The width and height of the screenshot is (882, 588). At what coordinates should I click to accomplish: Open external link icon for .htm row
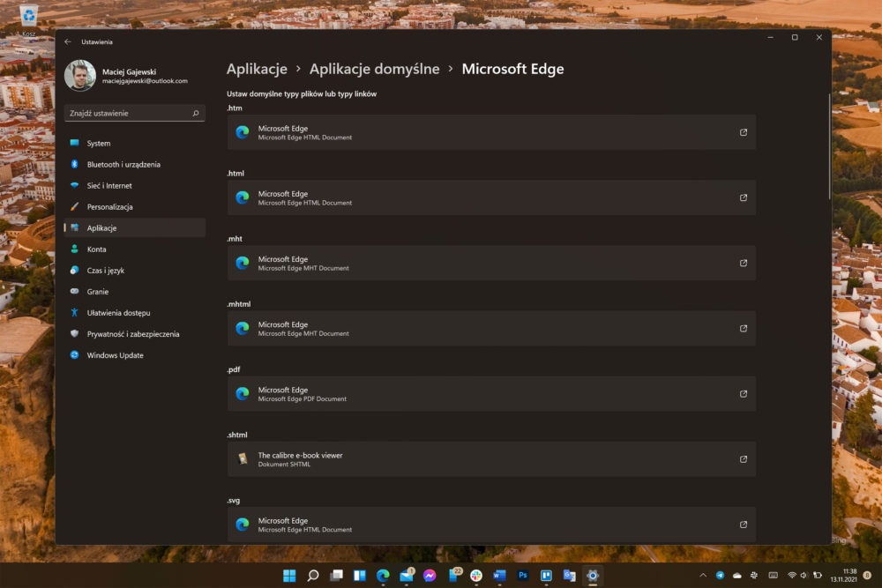click(743, 132)
